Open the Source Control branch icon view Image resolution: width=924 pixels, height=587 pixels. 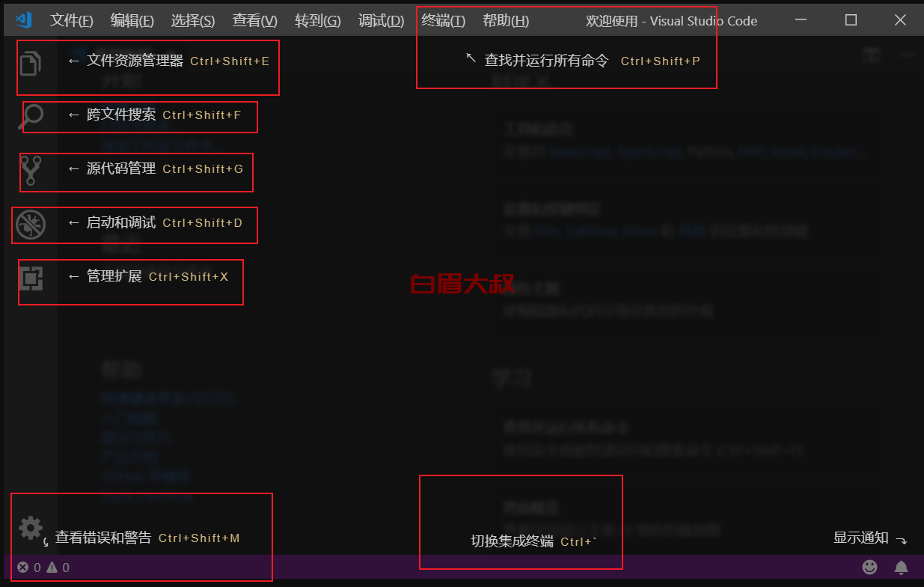pos(31,170)
